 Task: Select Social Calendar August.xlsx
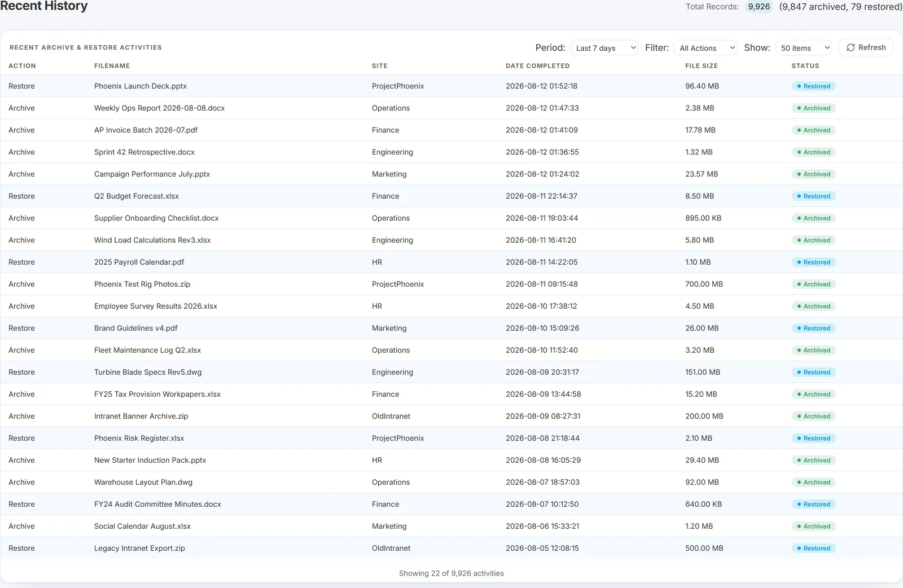tap(142, 526)
